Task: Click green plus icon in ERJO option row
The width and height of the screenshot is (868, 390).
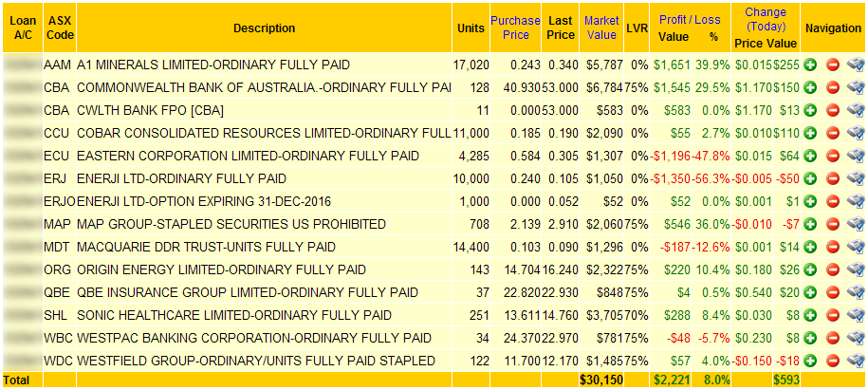Action: pos(810,201)
